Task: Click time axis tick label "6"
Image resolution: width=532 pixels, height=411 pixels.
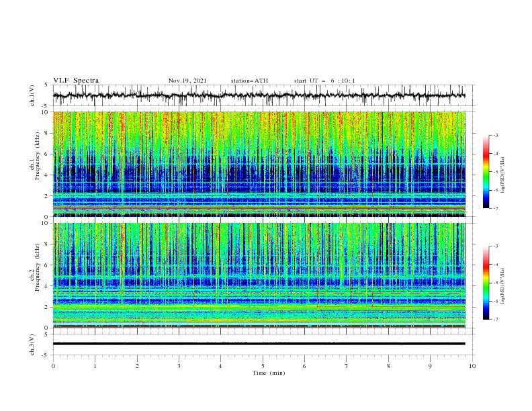Action: (304, 366)
